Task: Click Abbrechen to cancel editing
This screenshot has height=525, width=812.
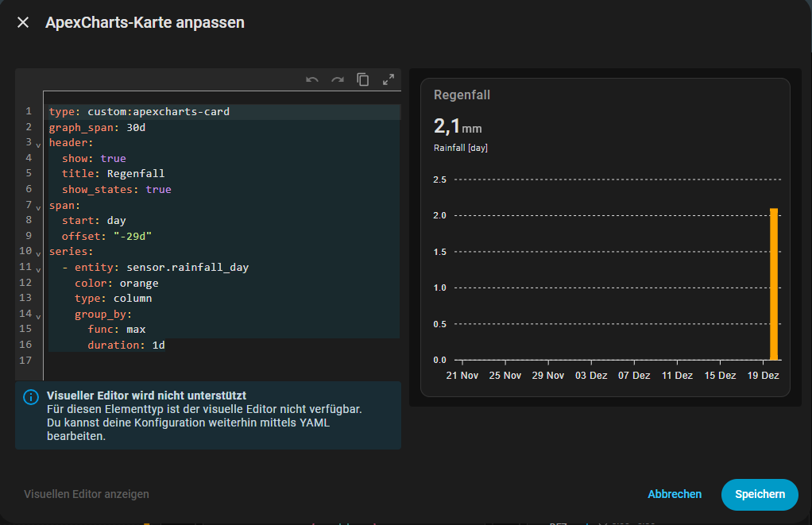Action: pos(675,494)
